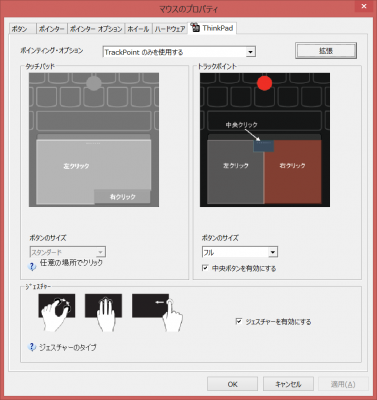Click the three-finger gesture illustration
Screen dimensions: 377x400
(x=103, y=312)
